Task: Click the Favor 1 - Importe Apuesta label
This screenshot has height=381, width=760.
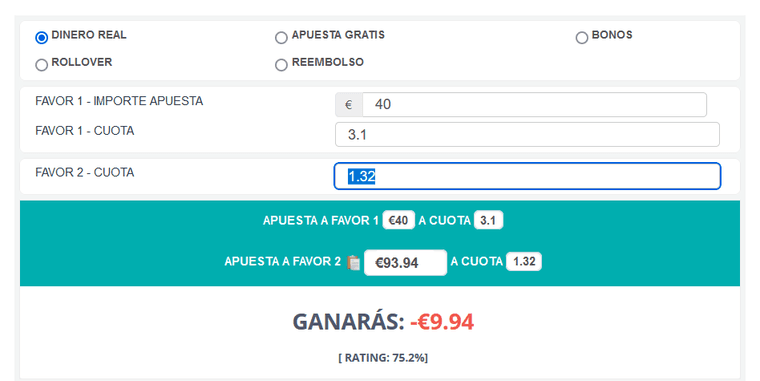Action: pos(119,101)
